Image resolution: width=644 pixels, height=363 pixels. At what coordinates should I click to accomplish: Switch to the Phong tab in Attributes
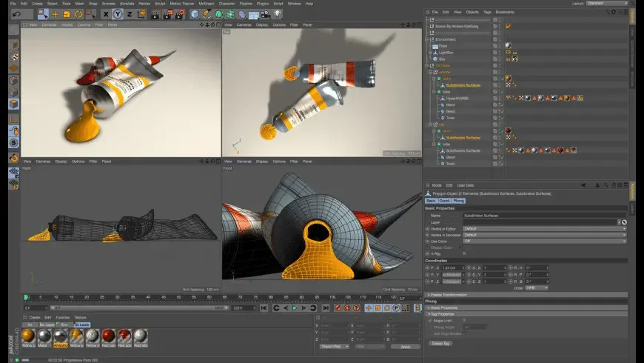pyautogui.click(x=458, y=201)
